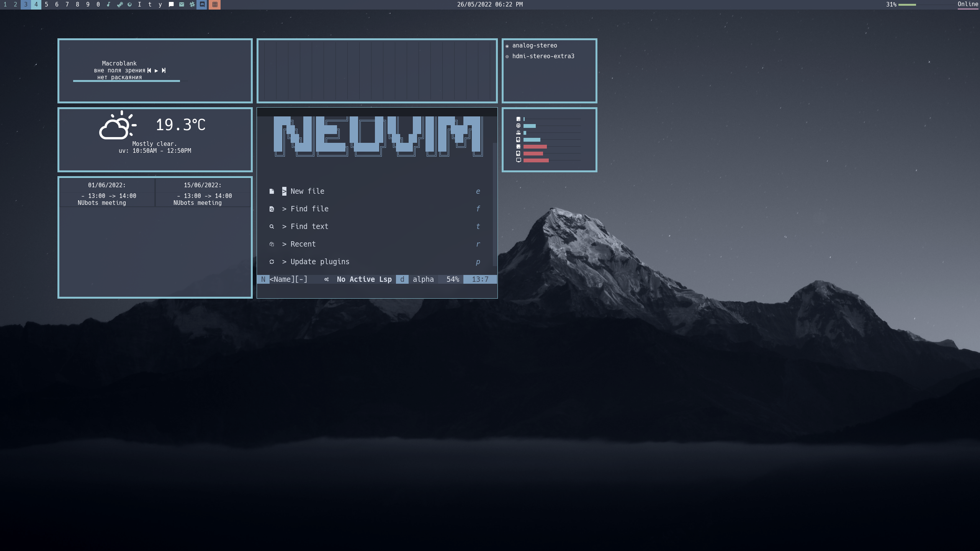Choose Find file in the Neovim dashboard
This screenshot has width=980, height=551.
pos(375,209)
